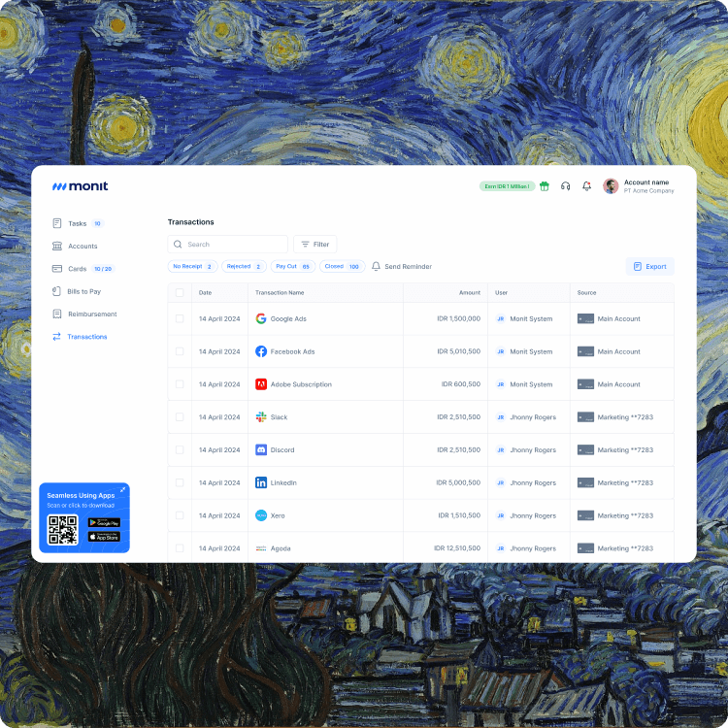Click Marketing **7283 in Slack row
728x728 pixels.
coord(625,417)
